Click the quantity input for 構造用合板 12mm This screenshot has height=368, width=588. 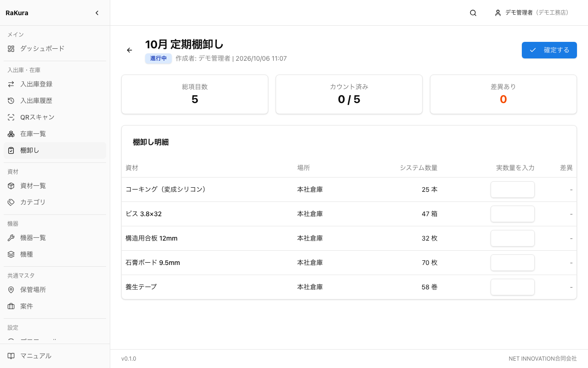(513, 238)
